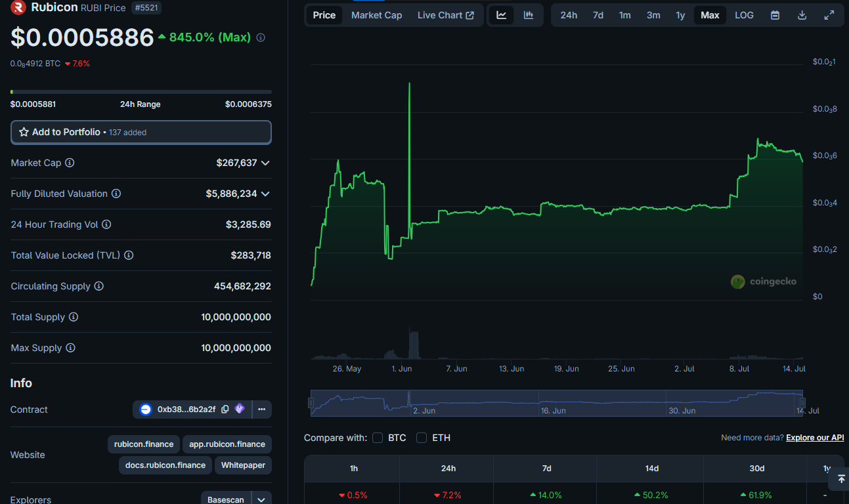This screenshot has height=504, width=849.
Task: Toggle the LOG scale option
Action: point(744,15)
